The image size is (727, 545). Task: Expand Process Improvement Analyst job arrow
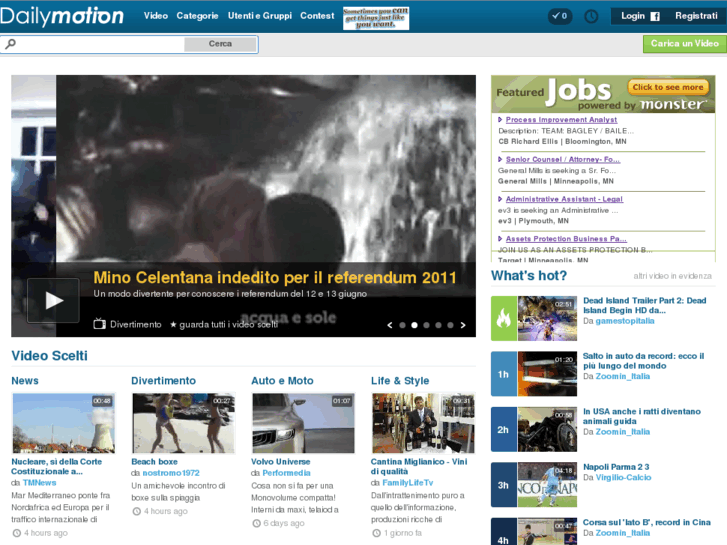[500, 120]
